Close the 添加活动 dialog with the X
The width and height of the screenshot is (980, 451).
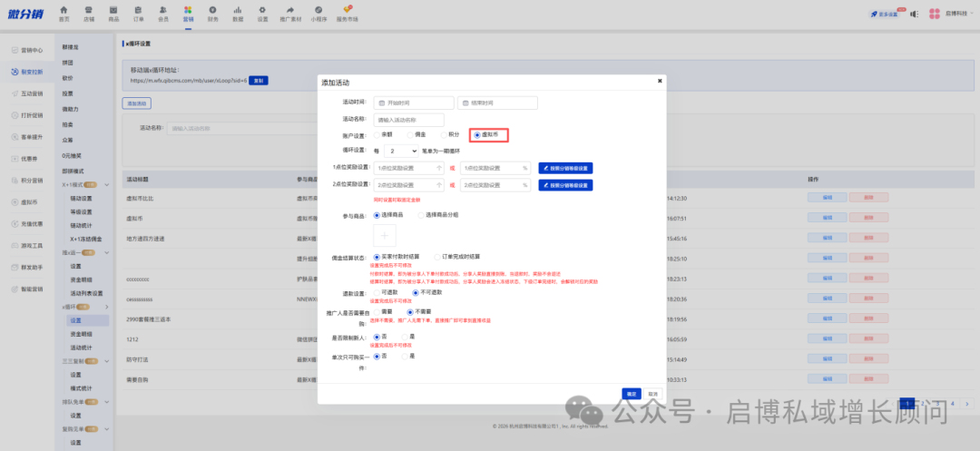660,81
